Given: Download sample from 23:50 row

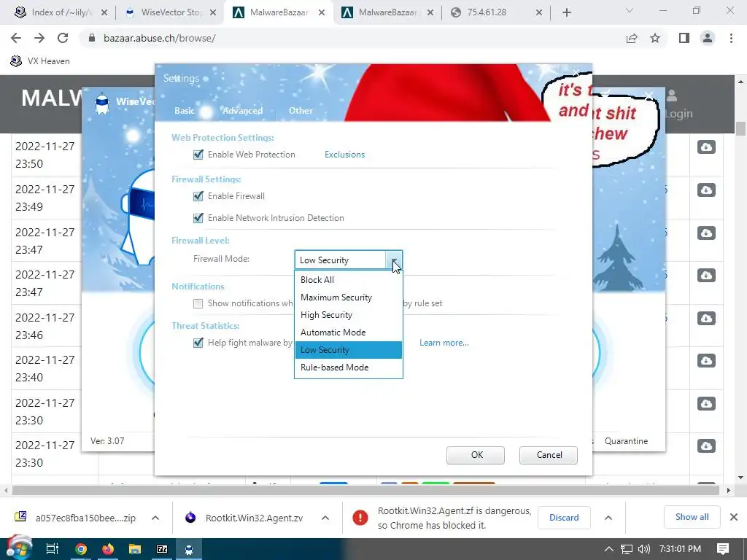Looking at the screenshot, I should click(706, 147).
